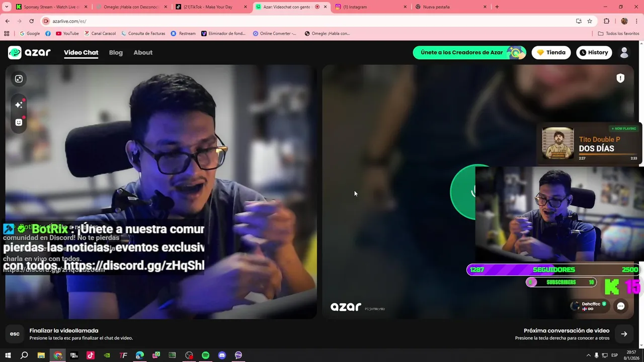
Task: Report user with shield icon
Action: tap(620, 78)
